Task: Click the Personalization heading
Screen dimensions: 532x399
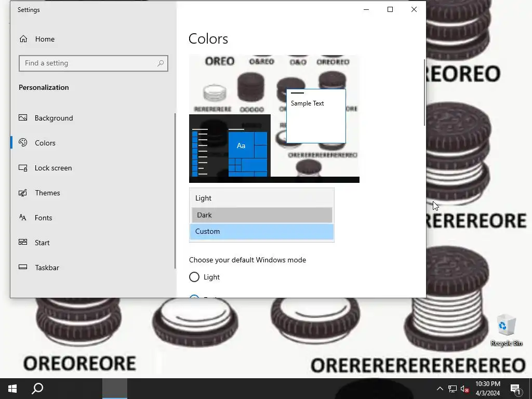Action: click(44, 87)
